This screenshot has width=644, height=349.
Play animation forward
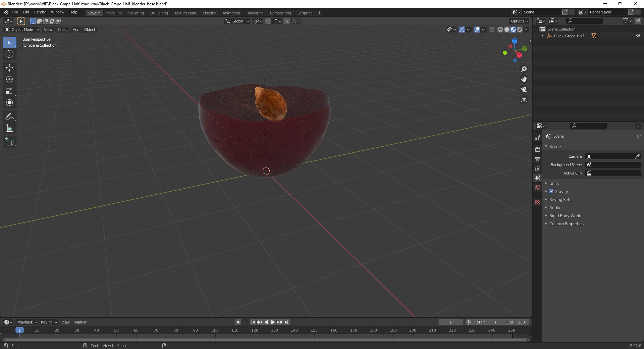[273, 322]
